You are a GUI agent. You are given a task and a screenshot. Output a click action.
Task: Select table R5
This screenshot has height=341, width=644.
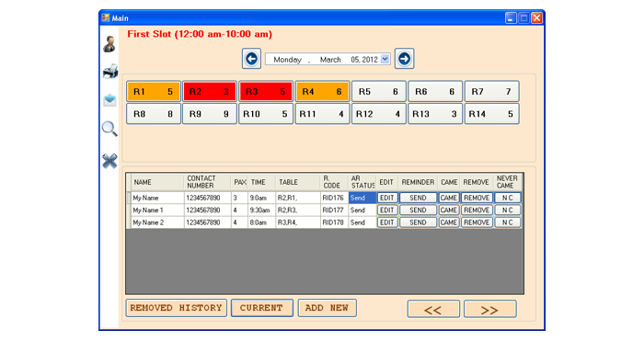coord(379,92)
